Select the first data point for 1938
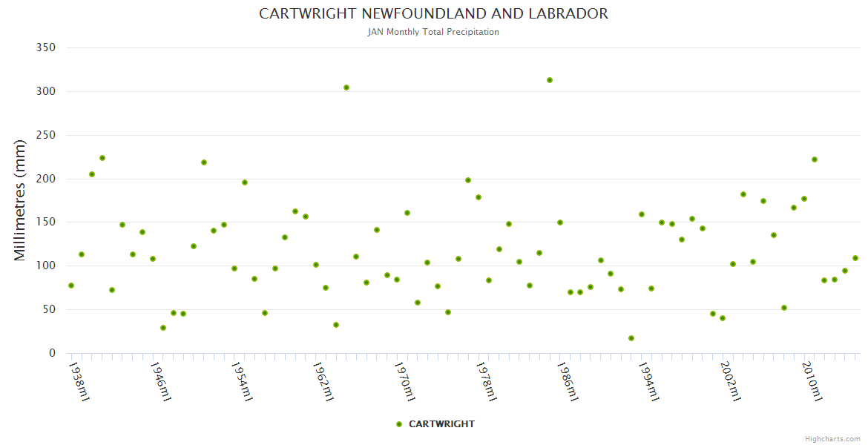This screenshot has width=868, height=445. 71,286
